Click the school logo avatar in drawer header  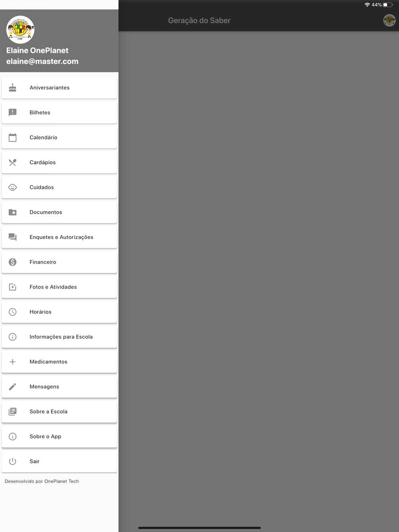click(x=20, y=30)
